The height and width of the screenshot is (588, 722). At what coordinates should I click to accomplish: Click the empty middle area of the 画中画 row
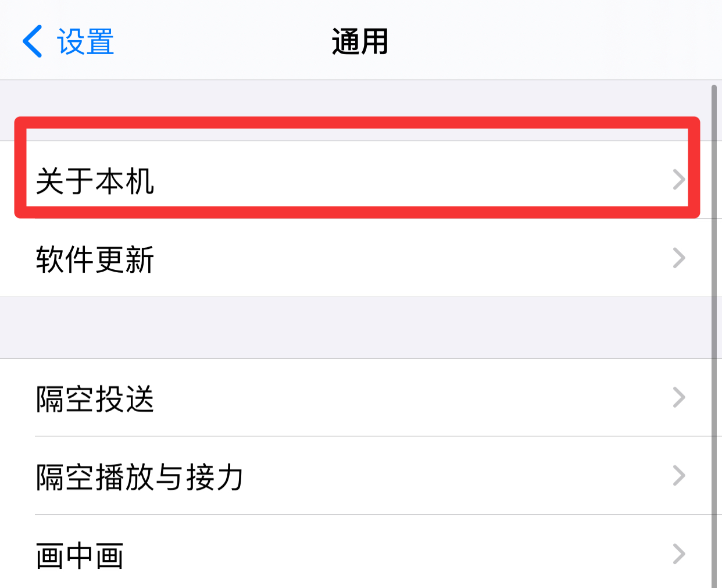click(x=395, y=553)
